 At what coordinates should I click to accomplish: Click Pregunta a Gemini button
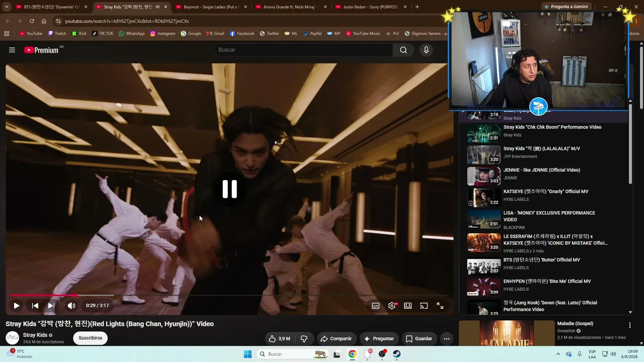(566, 7)
